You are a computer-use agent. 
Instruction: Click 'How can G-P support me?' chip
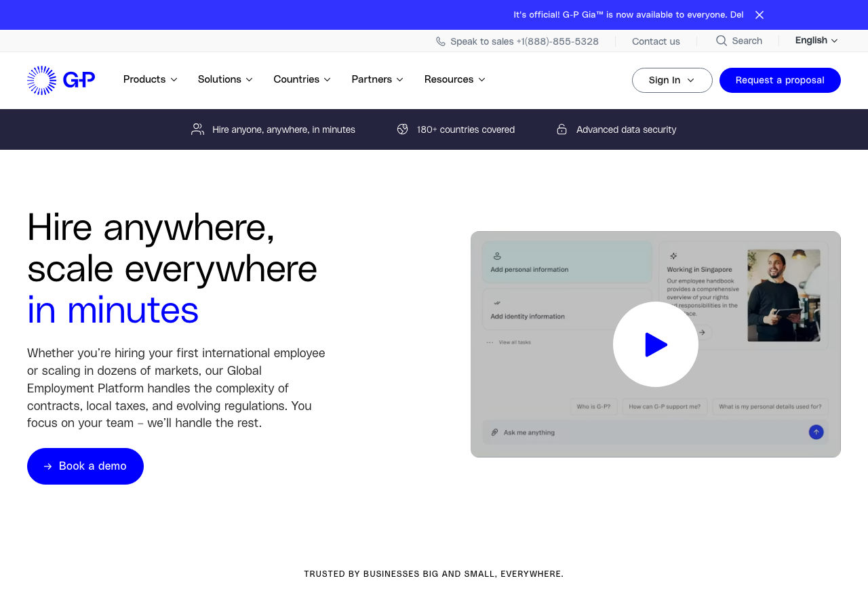point(665,407)
